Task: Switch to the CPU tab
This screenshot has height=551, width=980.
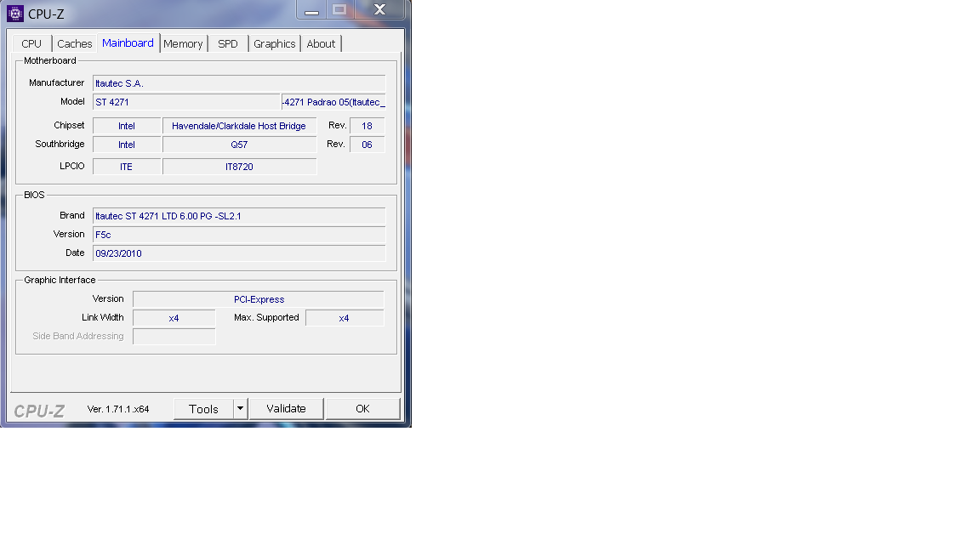Action: (x=31, y=43)
